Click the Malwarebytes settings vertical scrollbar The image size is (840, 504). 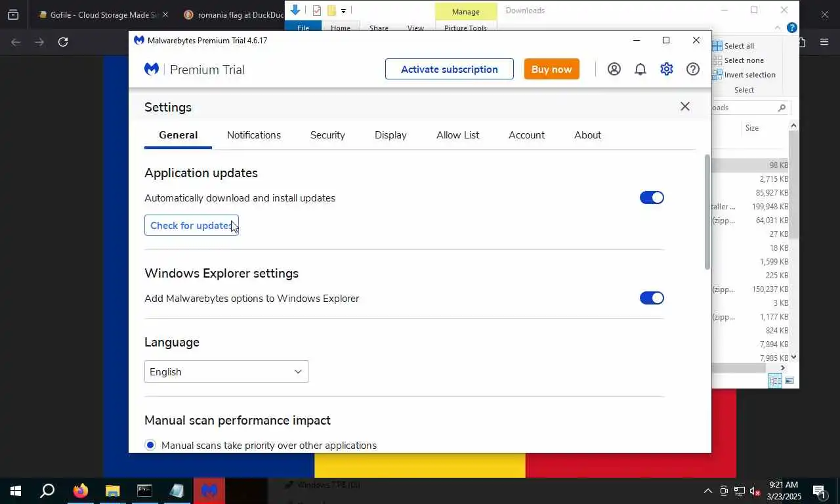pyautogui.click(x=707, y=211)
